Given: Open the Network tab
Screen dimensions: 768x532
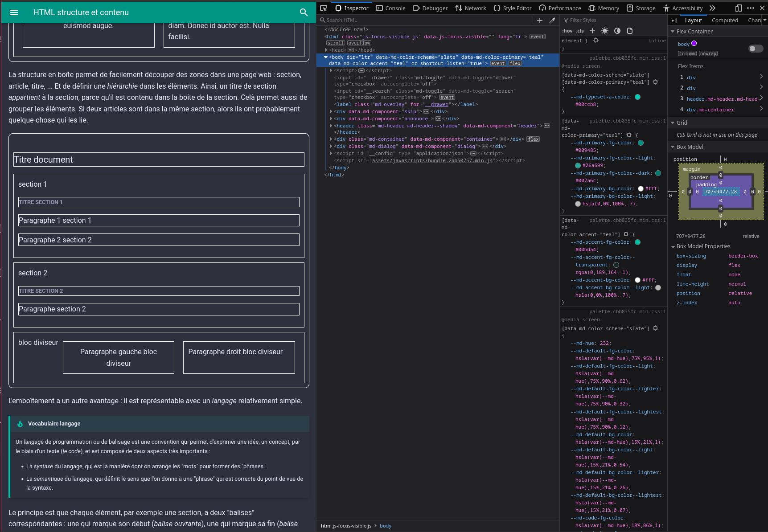Looking at the screenshot, I should click(471, 8).
